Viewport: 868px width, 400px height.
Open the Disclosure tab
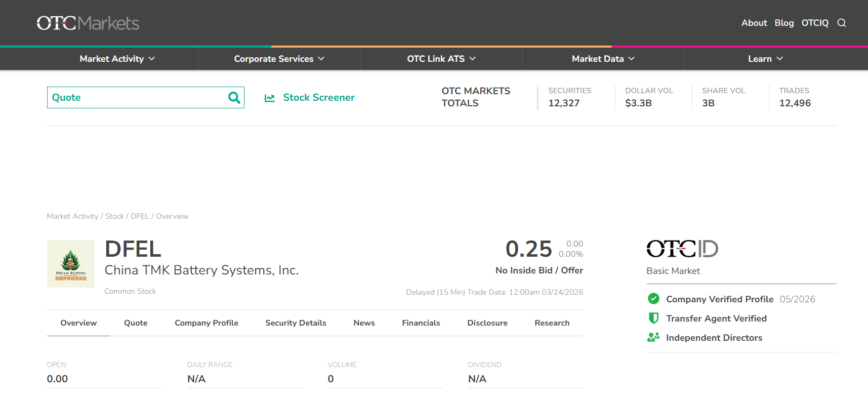pyautogui.click(x=487, y=323)
